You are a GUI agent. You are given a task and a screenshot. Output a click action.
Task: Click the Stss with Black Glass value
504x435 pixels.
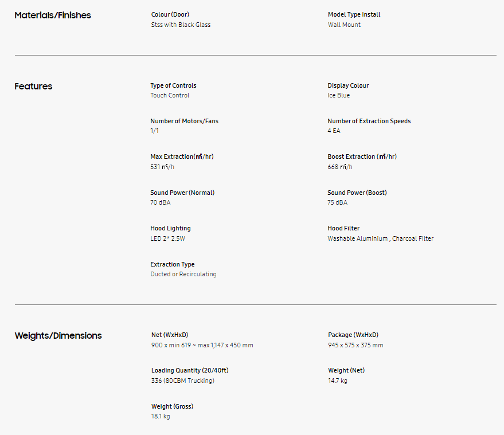coord(181,25)
